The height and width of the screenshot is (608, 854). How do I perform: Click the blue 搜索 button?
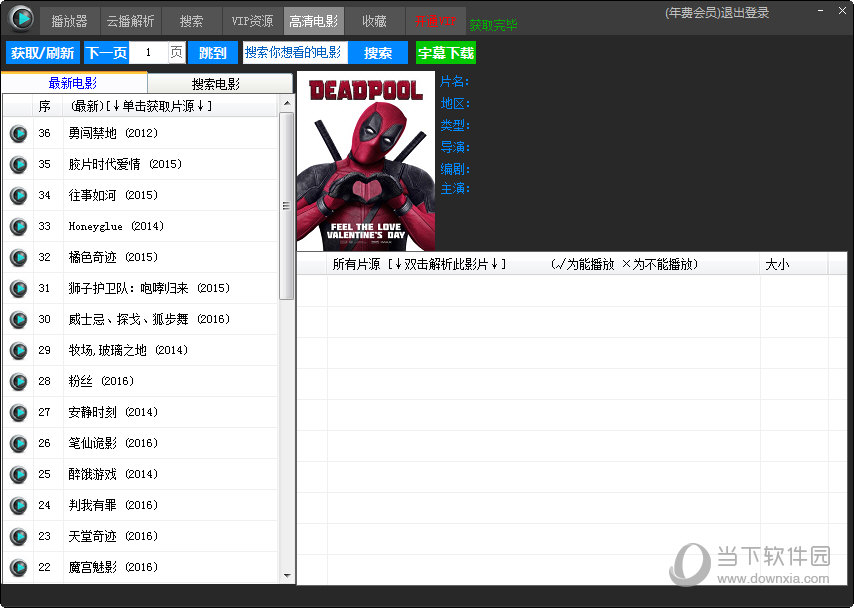378,53
